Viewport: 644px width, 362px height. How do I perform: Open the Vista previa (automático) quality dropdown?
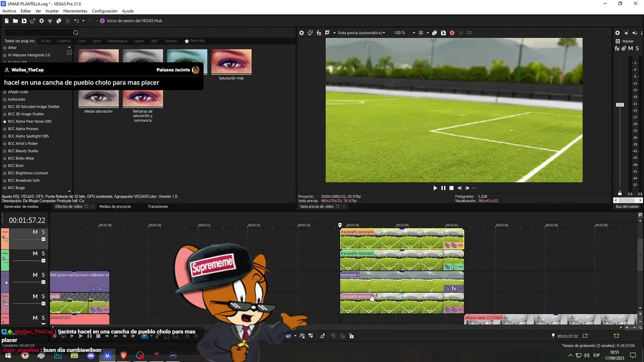(361, 33)
